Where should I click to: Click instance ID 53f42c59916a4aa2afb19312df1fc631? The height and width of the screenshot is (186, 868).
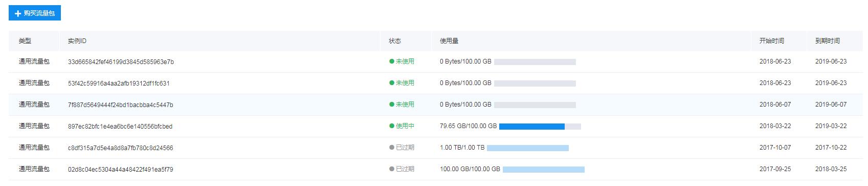coord(119,84)
